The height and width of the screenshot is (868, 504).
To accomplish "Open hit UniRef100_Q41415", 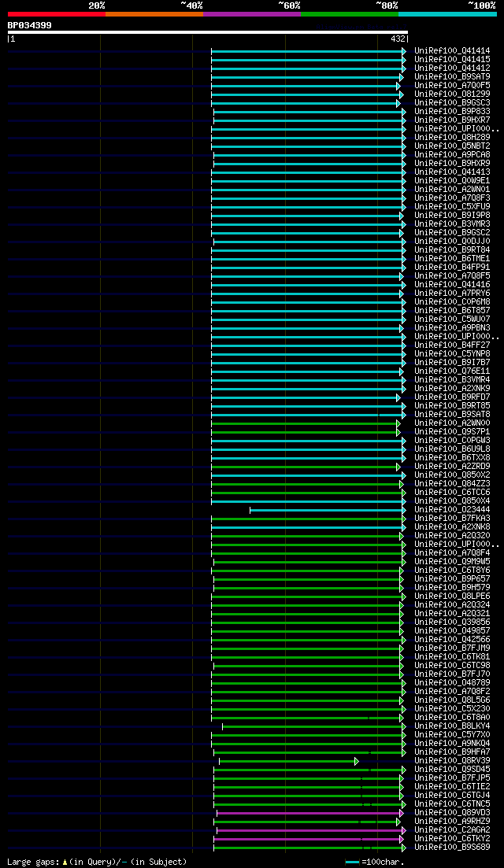I will 452,59.
